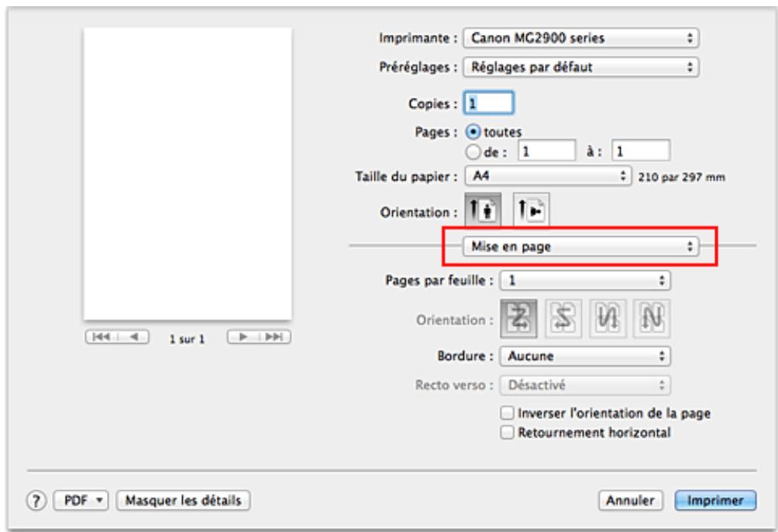Open the Recto verso dropdown
The width and height of the screenshot is (778, 532).
pyautogui.click(x=586, y=385)
